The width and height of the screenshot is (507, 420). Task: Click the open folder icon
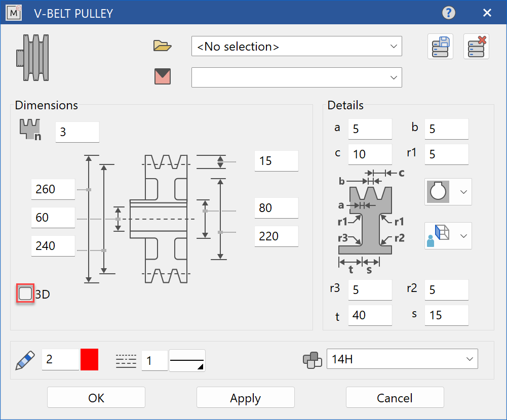point(162,46)
